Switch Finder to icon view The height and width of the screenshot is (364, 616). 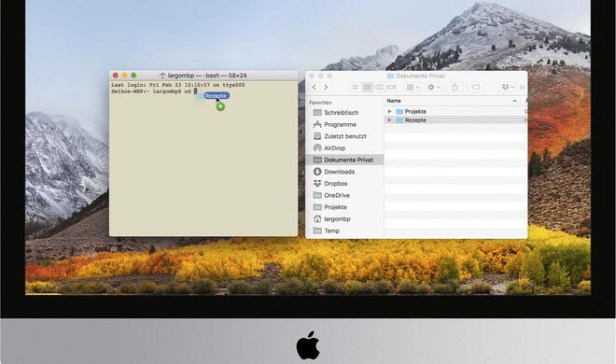(x=356, y=87)
